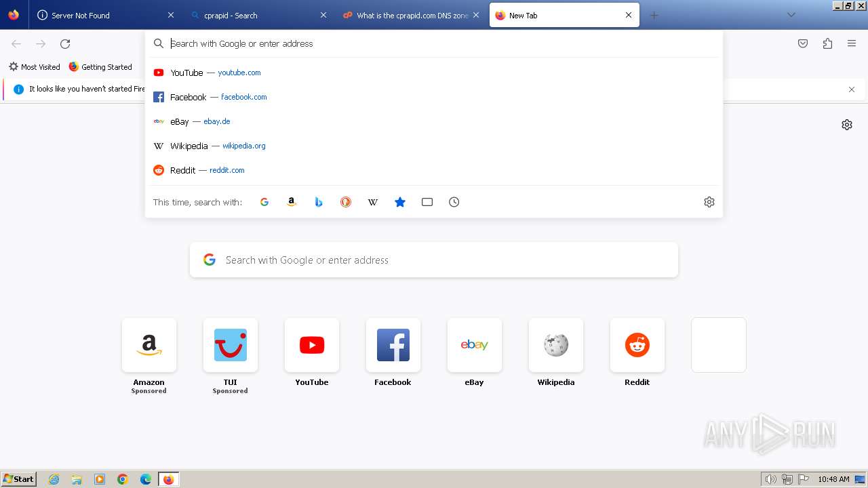Choose the Wikipedia suggestion wikipedia.org

pos(434,146)
